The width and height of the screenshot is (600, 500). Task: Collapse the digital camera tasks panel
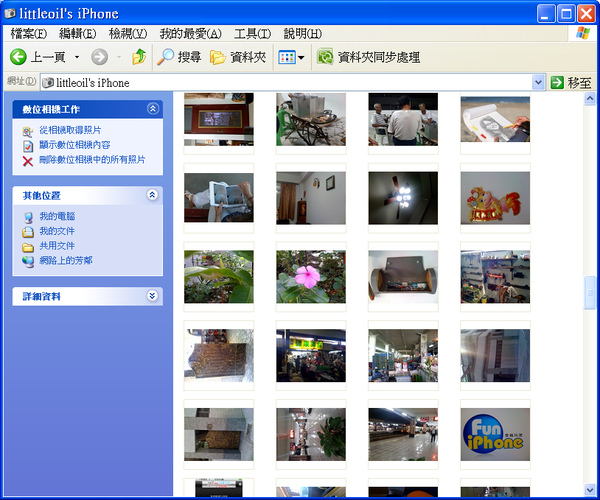(x=153, y=109)
